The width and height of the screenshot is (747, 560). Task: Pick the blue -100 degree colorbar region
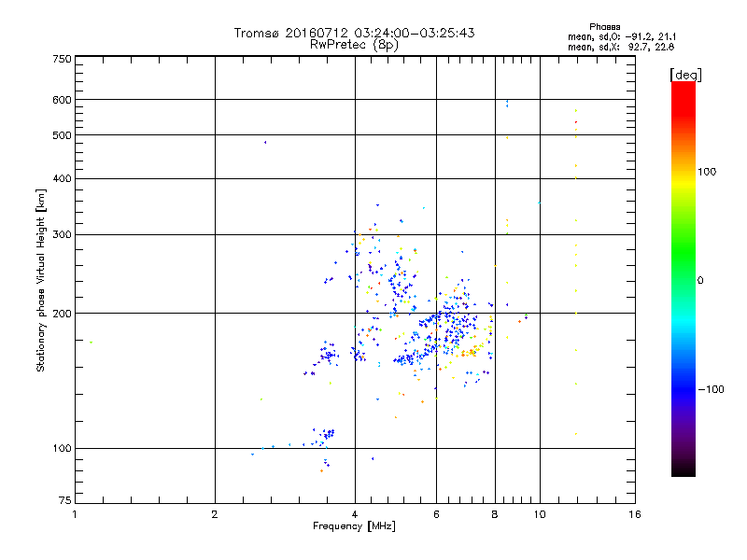coord(684,389)
